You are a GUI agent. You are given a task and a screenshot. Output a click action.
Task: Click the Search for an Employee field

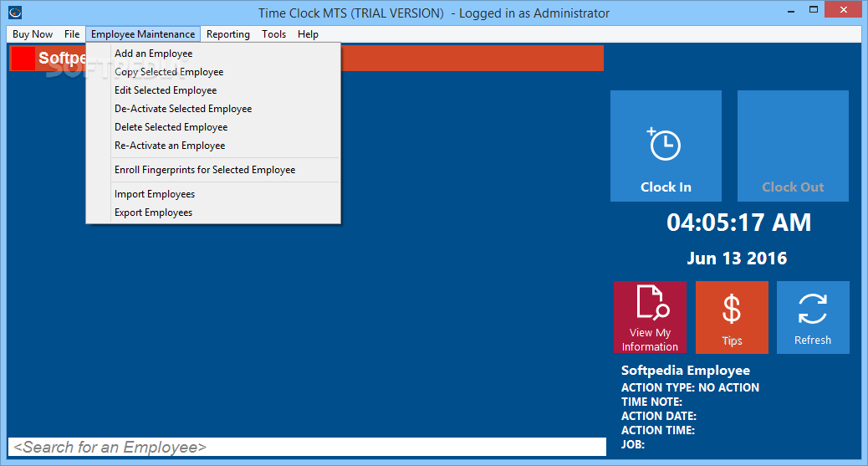click(307, 447)
